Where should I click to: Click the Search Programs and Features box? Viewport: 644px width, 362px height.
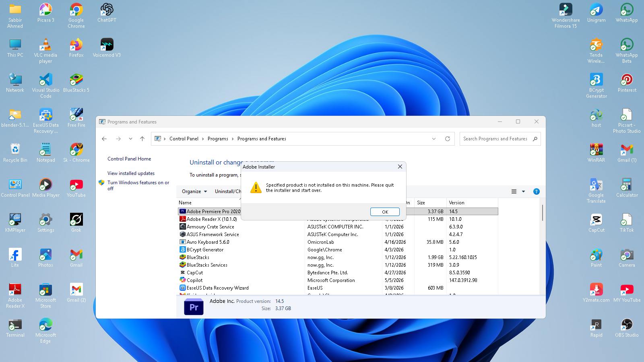500,139
